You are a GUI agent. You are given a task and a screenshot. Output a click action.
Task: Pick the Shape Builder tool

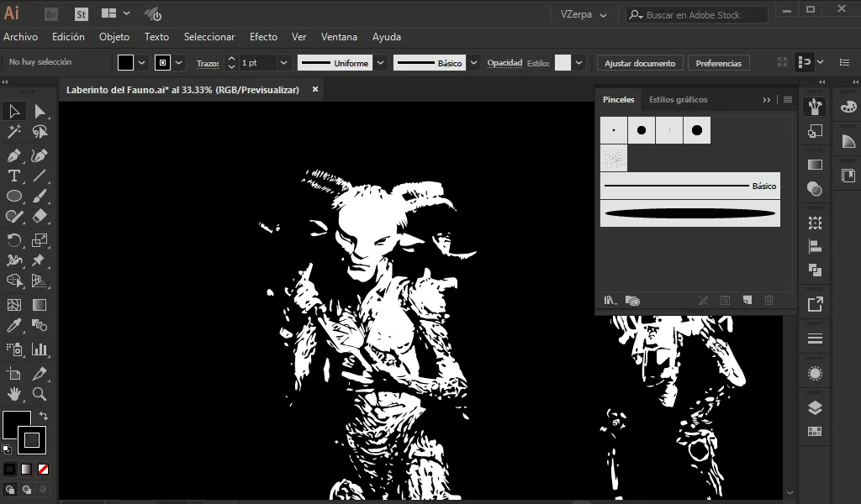(x=14, y=281)
